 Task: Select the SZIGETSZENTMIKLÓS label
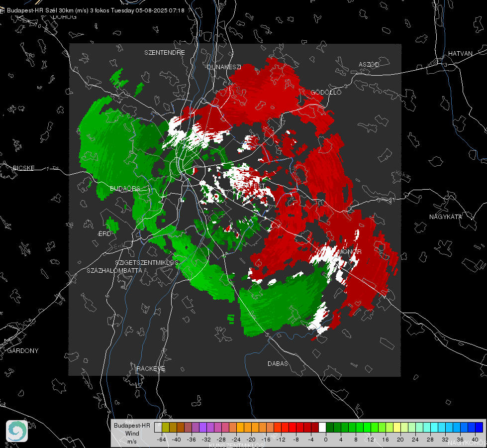[x=147, y=262]
